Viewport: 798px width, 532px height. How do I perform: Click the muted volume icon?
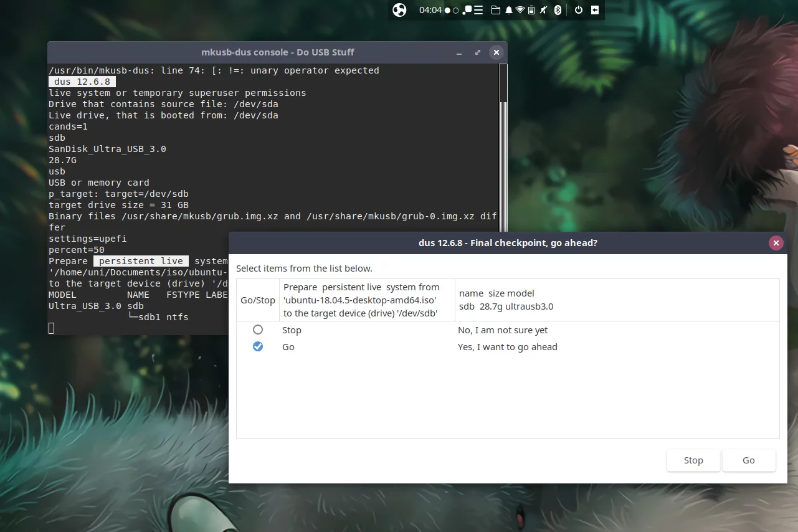(x=544, y=10)
